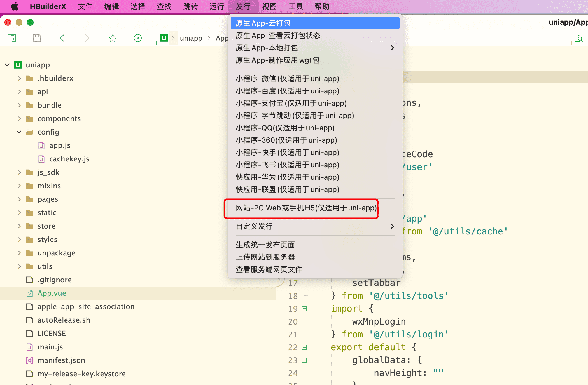Open cachekey.js in the file tree
This screenshot has height=385, width=588.
[x=69, y=159]
